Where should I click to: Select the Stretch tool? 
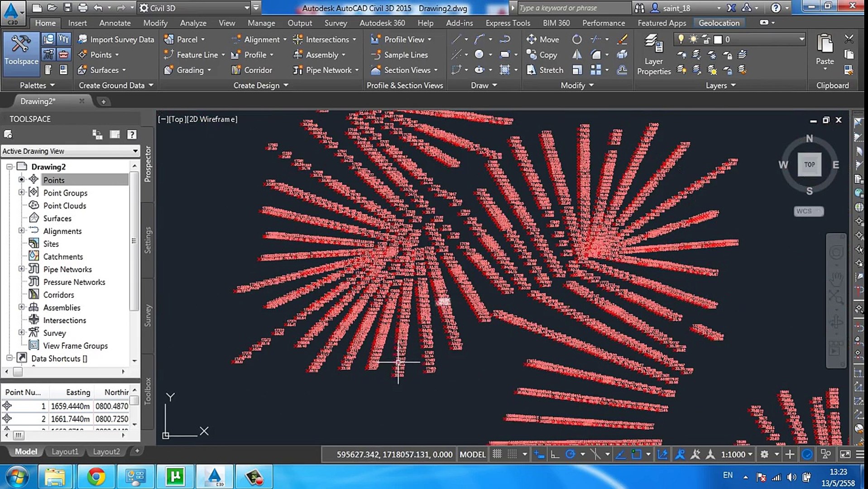(x=545, y=70)
